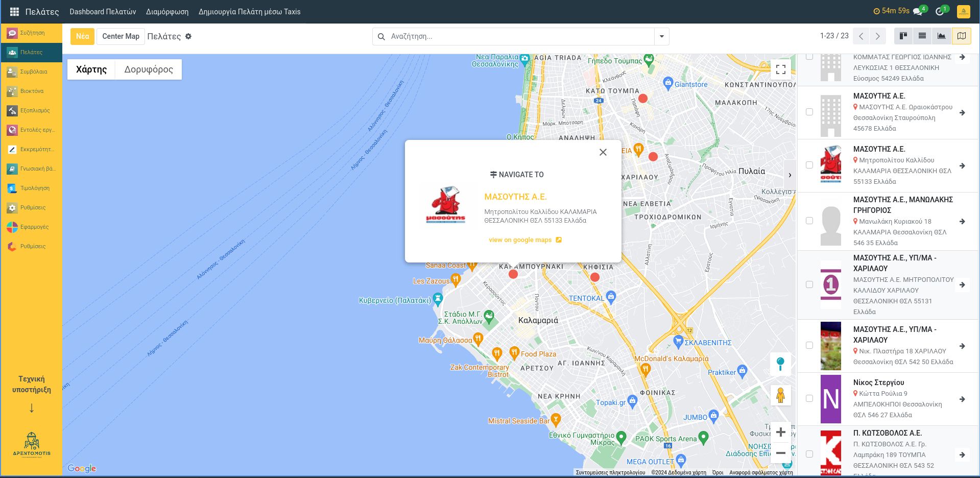Switch map to Χάρτης mode
The height and width of the screenshot is (478, 980).
pyautogui.click(x=91, y=69)
